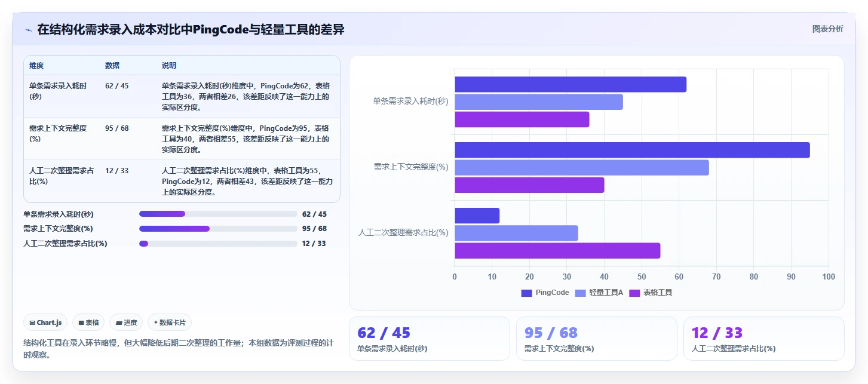Click the 维度 column header
868x384 pixels.
pos(36,66)
